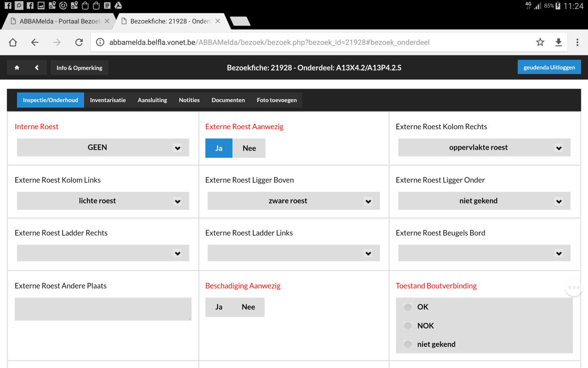
Task: Click the left chevron back icon in header
Action: click(37, 68)
